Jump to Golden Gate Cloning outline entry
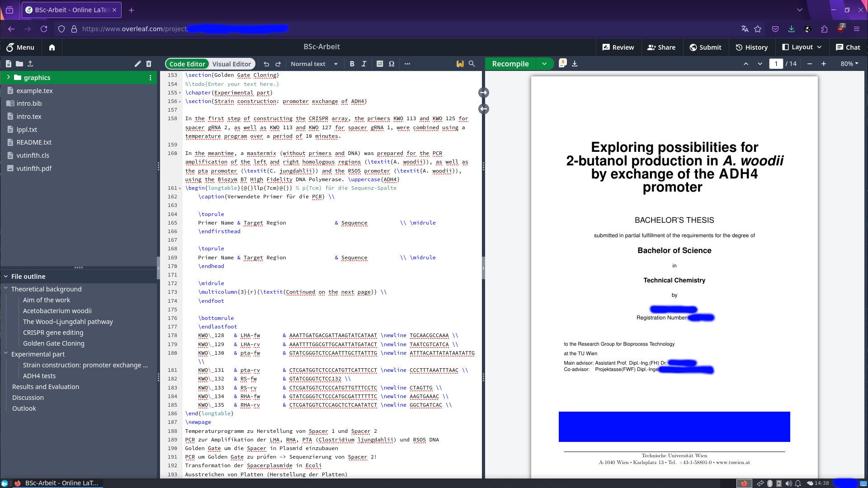The image size is (868, 488). pos(53,343)
